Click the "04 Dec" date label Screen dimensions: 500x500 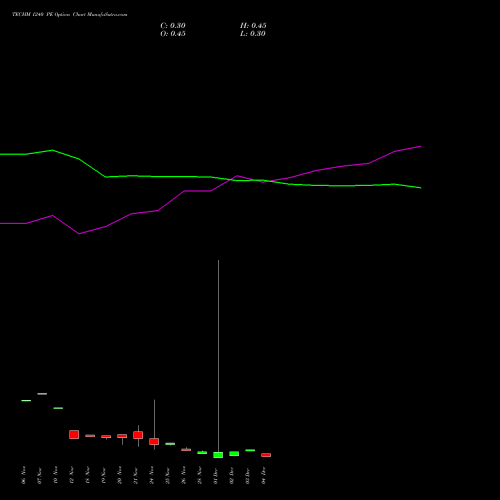pos(263,475)
